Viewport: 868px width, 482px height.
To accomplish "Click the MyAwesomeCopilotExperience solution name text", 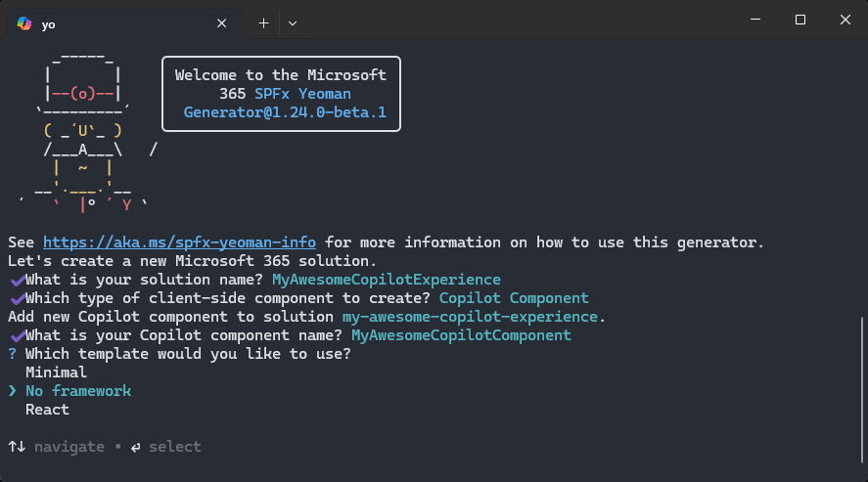I will click(387, 280).
